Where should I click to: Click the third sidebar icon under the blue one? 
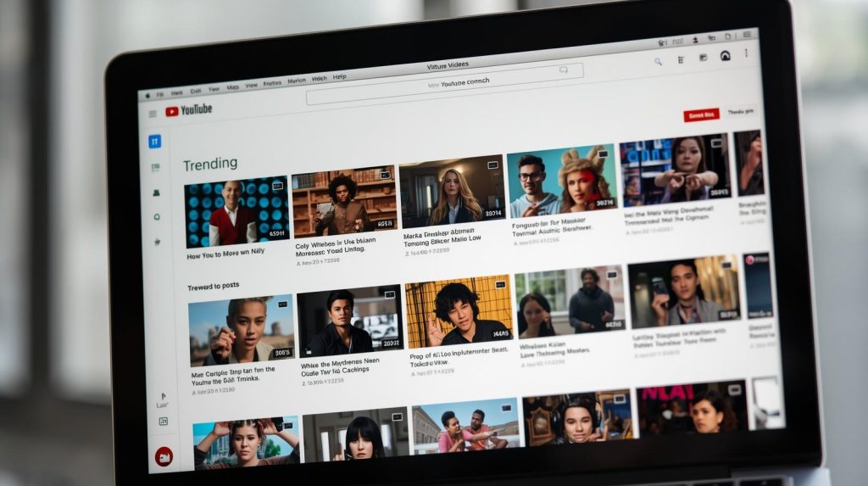157,193
